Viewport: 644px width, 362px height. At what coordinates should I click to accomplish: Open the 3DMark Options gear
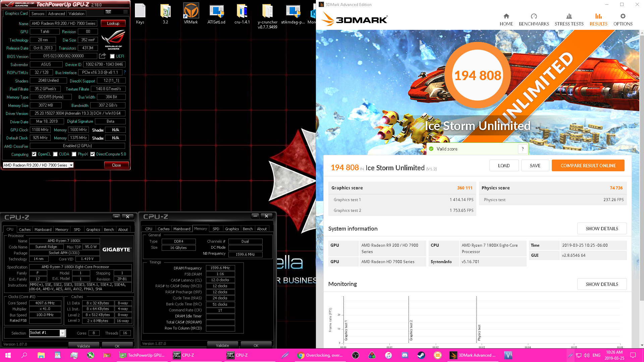click(623, 20)
